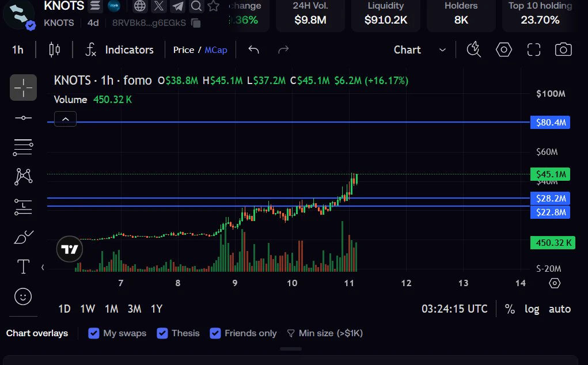Click the bonk launchpad badge

pos(114,6)
